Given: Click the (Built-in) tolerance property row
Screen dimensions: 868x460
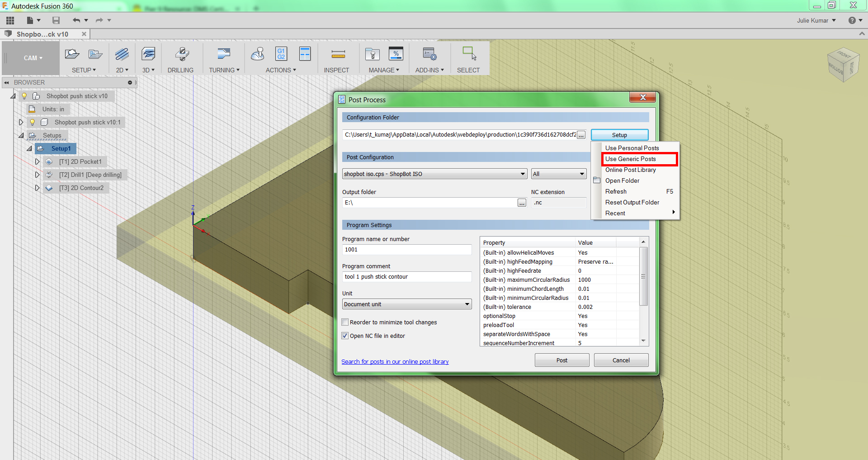Looking at the screenshot, I should pyautogui.click(x=561, y=307).
